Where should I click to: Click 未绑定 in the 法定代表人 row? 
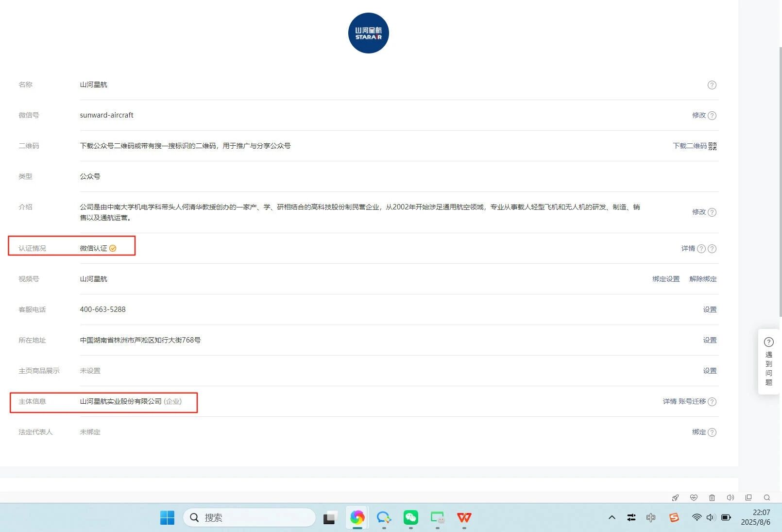click(x=90, y=432)
